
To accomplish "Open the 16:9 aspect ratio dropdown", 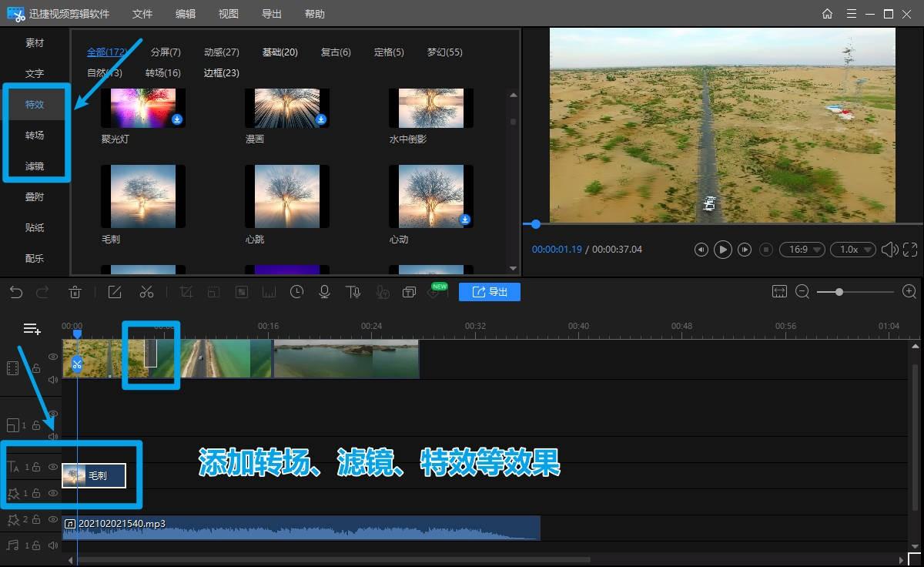I will tap(802, 250).
